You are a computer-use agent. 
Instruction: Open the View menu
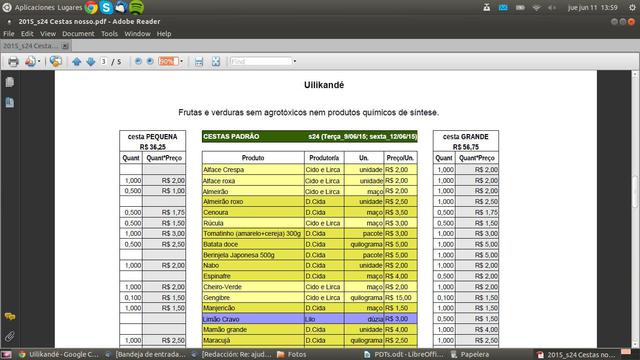pyautogui.click(x=48, y=34)
